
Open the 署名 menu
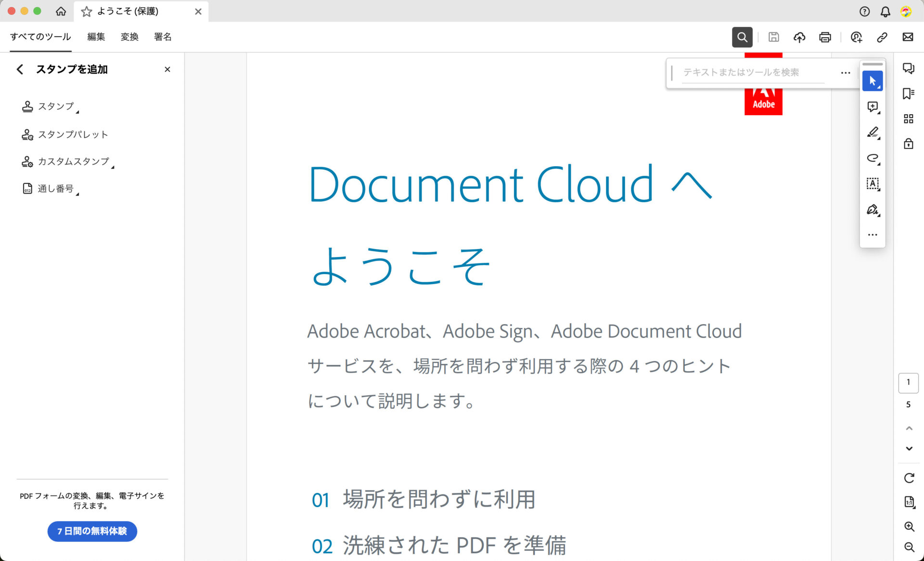(163, 37)
